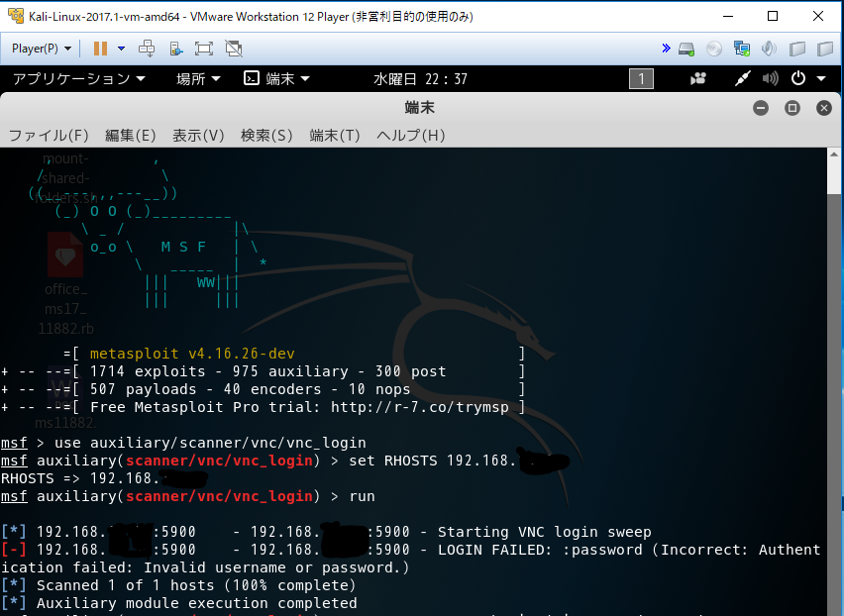Click the pen/color picker tray icon

click(x=742, y=79)
